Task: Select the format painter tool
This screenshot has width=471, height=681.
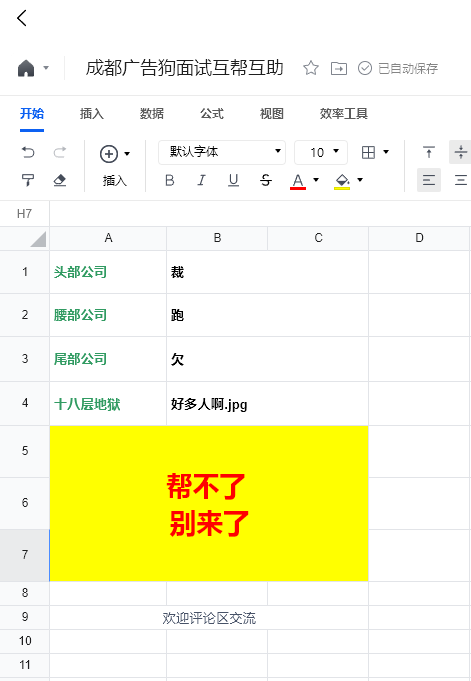Action: pos(28,180)
